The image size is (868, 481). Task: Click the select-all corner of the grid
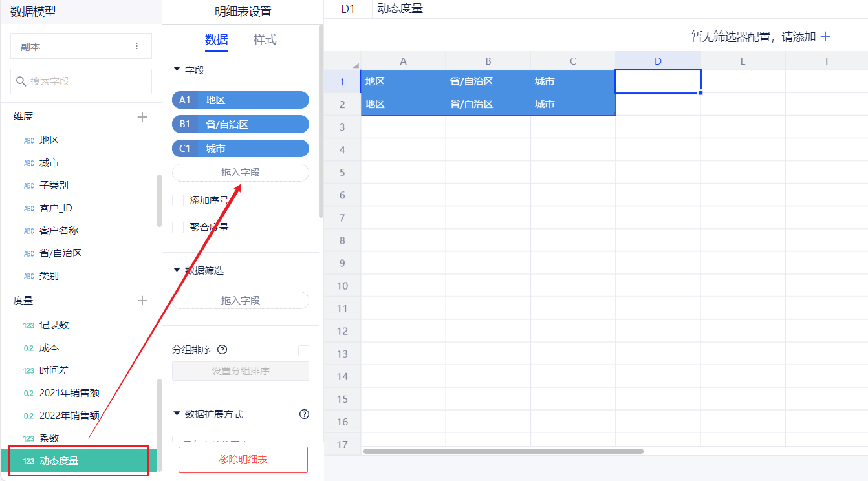tap(342, 61)
